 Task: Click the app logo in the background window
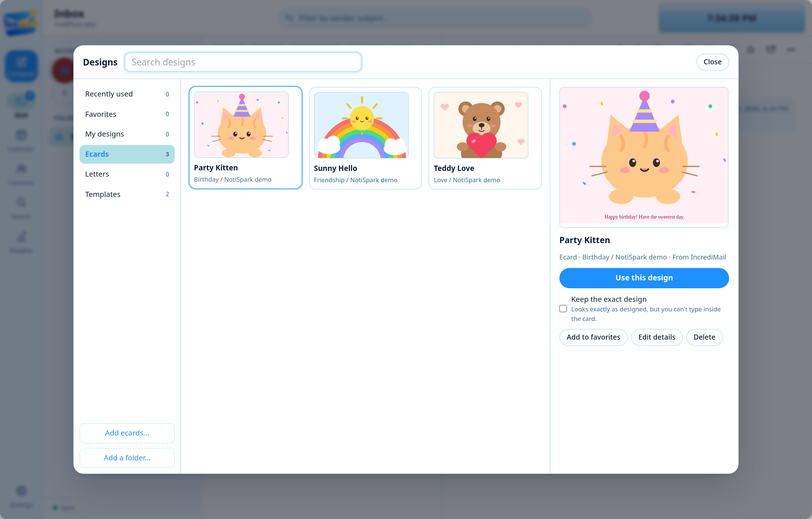click(x=21, y=22)
